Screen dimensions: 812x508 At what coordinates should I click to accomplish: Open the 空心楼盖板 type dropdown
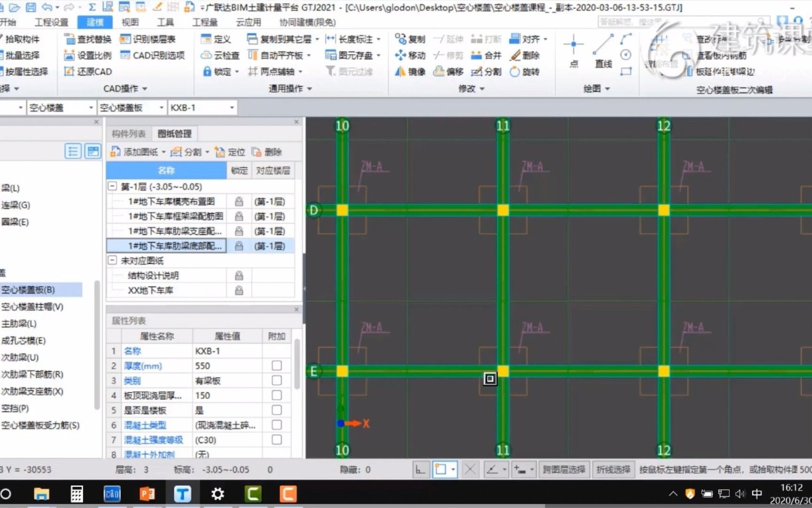pyautogui.click(x=161, y=108)
